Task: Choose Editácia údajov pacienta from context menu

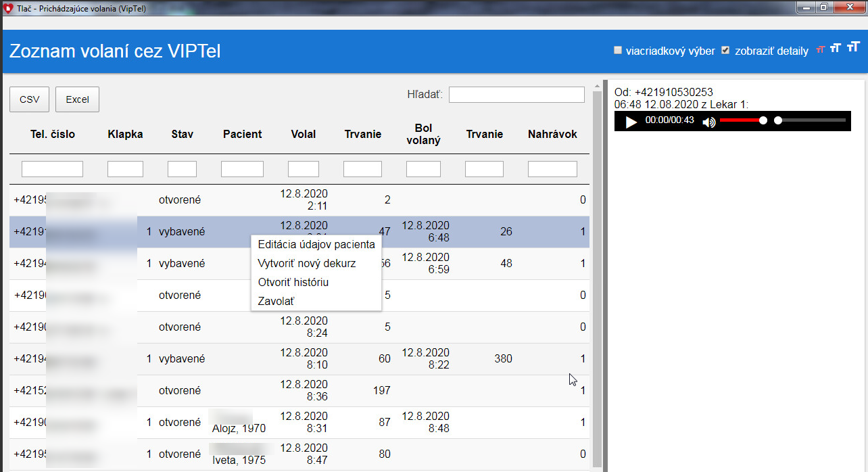Action: pyautogui.click(x=316, y=244)
